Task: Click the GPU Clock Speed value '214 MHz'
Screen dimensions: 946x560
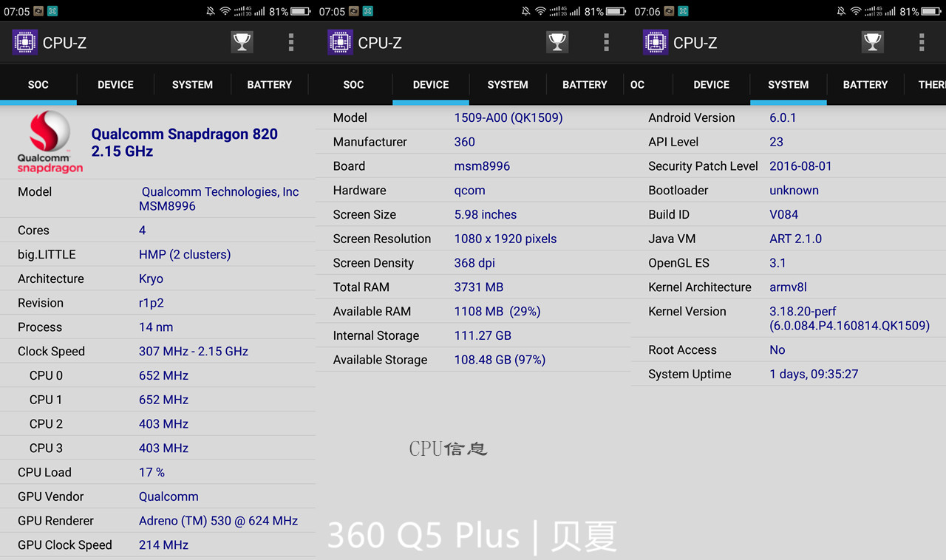Action: click(x=163, y=545)
